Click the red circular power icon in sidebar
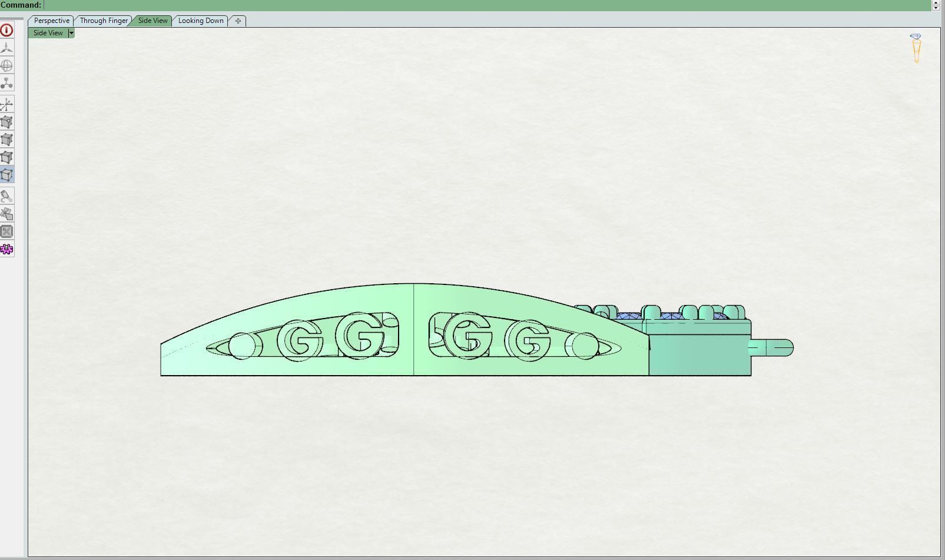The image size is (945, 560). [x=6, y=30]
